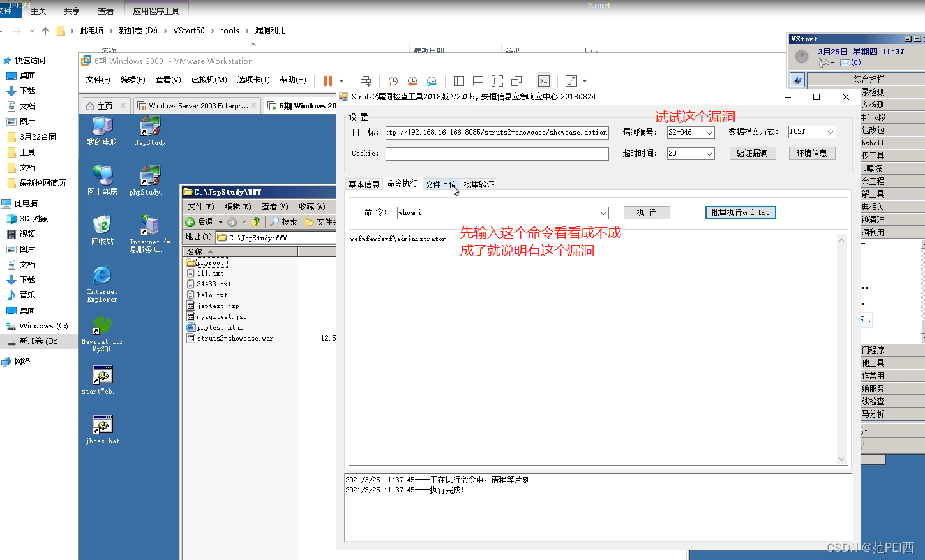Switch to the 命令执行 tab
This screenshot has height=560, width=925.
[x=402, y=184]
